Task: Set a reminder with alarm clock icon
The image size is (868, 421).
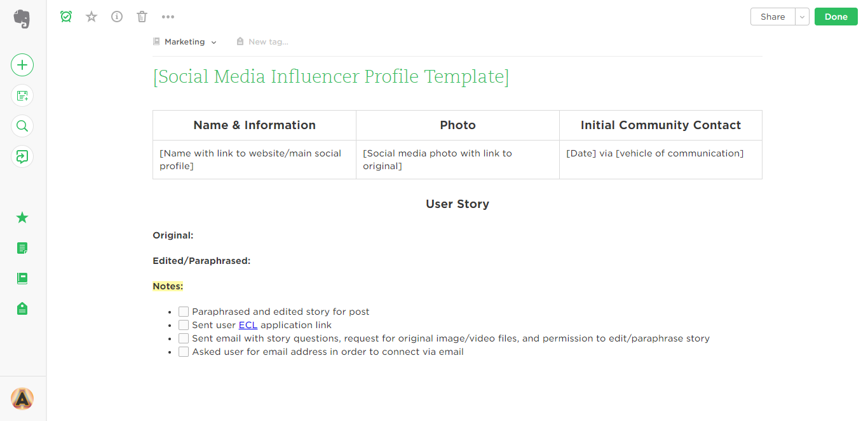Action: pos(66,17)
